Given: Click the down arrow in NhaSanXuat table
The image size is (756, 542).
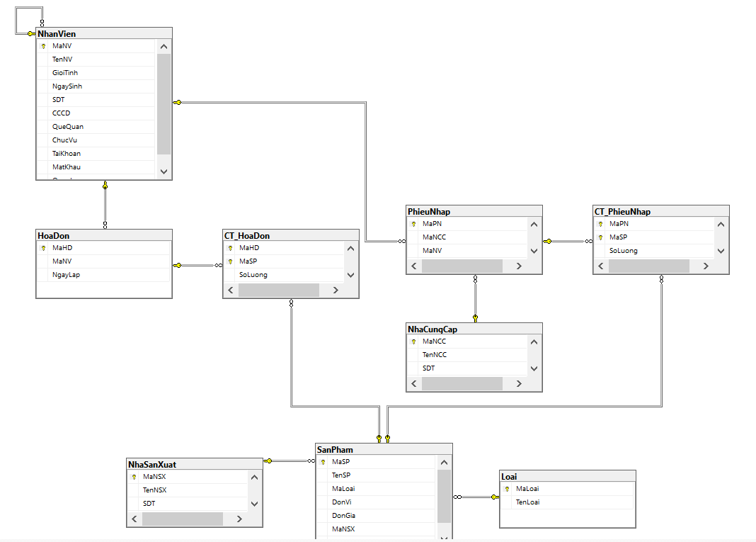Looking at the screenshot, I should 254,504.
